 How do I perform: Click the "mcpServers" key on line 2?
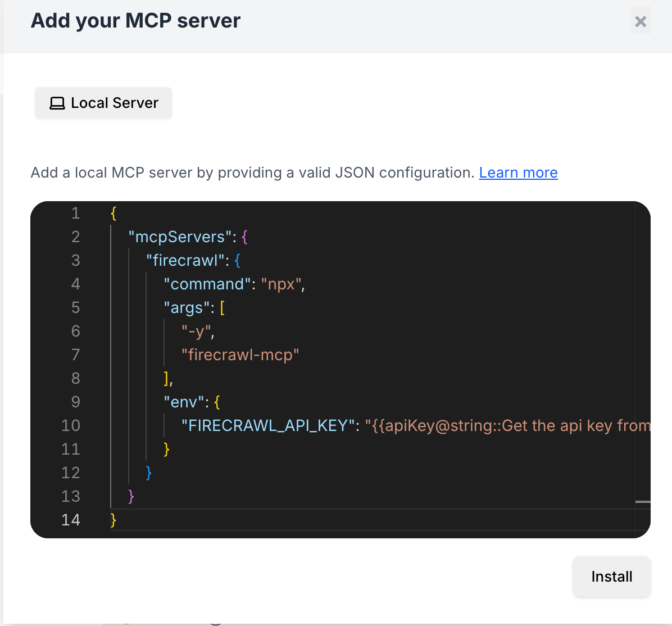click(180, 237)
